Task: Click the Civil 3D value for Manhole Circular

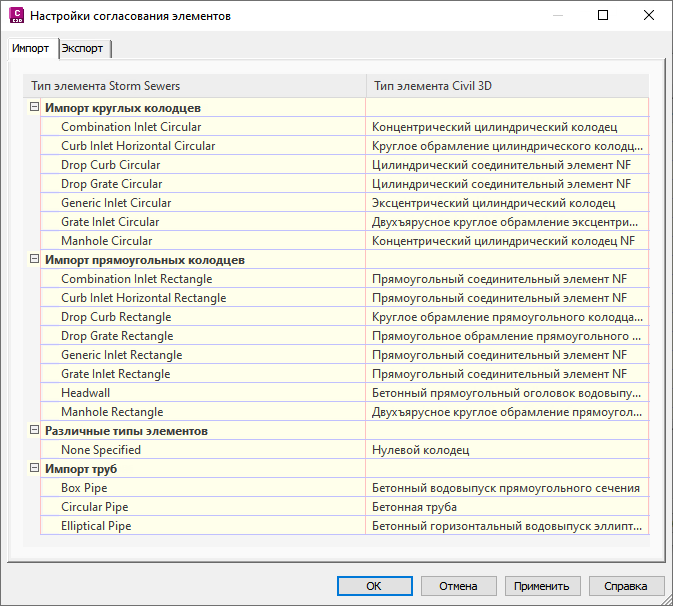Action: pyautogui.click(x=503, y=241)
